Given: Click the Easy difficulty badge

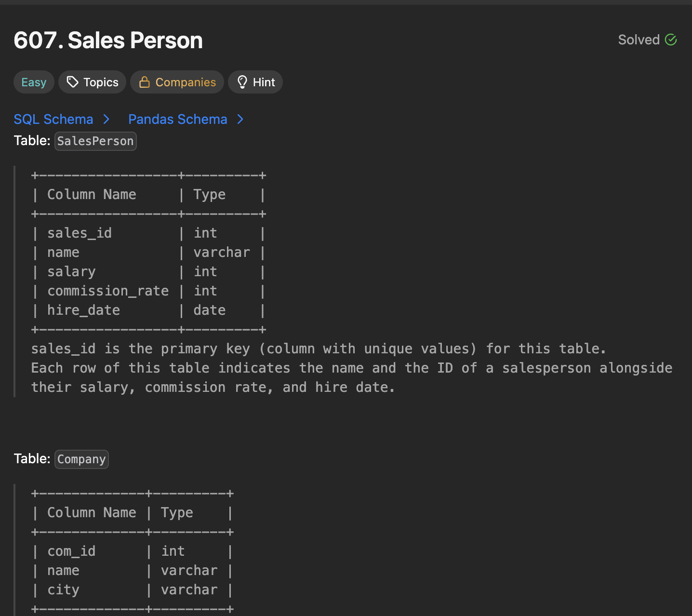Looking at the screenshot, I should pyautogui.click(x=33, y=82).
